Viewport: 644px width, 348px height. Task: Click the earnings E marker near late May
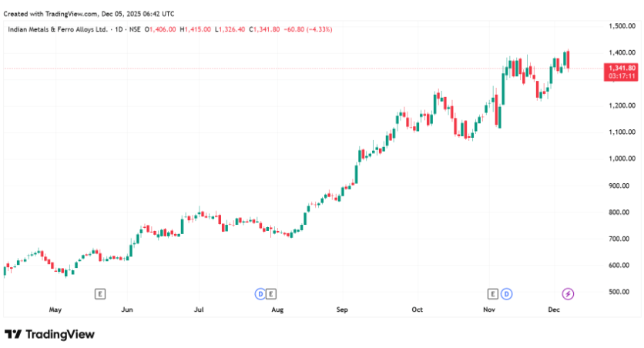pos(99,293)
